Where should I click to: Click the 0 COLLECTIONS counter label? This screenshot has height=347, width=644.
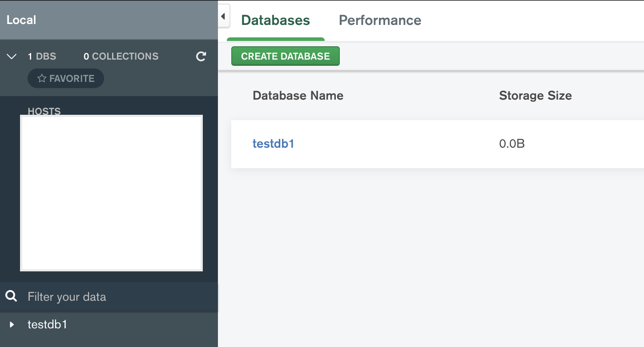coord(121,56)
